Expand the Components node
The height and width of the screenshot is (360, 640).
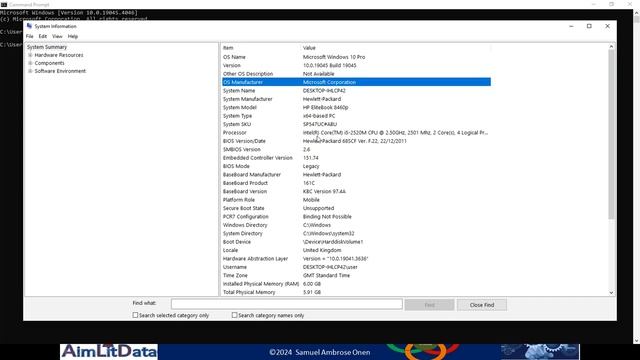(30, 63)
